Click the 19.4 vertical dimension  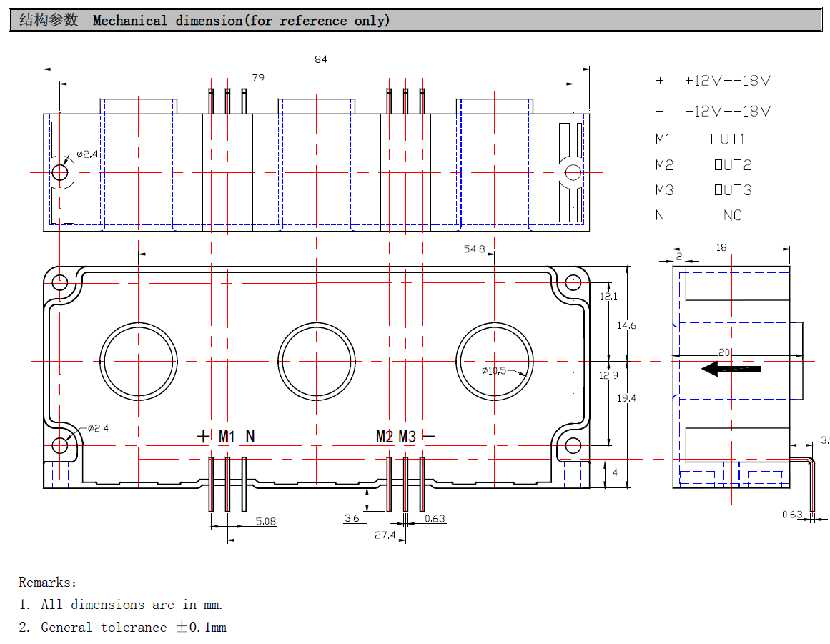pyautogui.click(x=626, y=397)
